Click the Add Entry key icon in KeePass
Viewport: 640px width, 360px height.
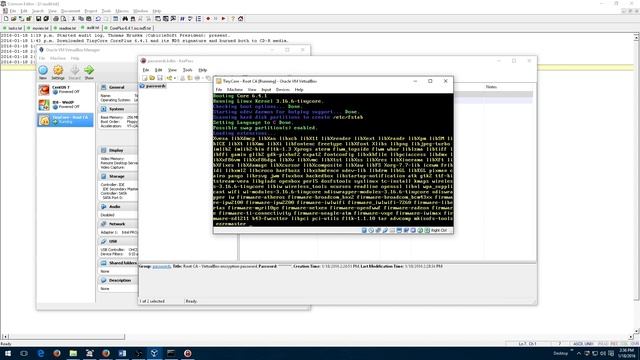169,78
